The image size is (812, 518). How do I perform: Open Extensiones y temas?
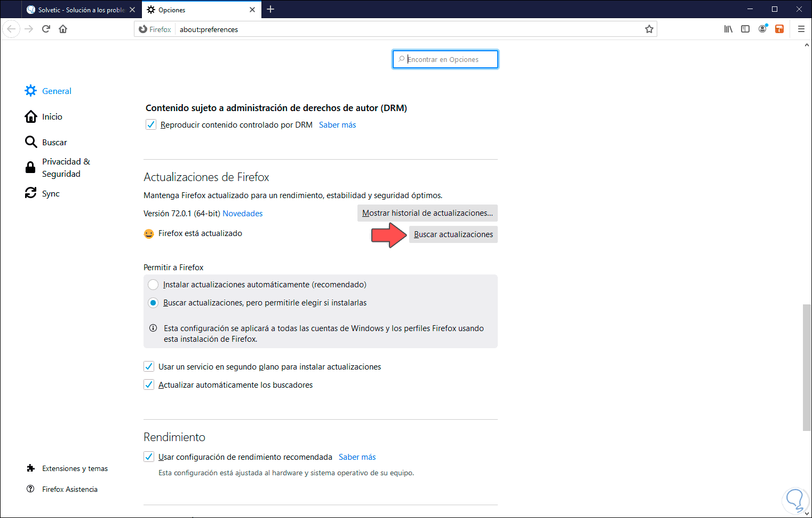tap(67, 468)
